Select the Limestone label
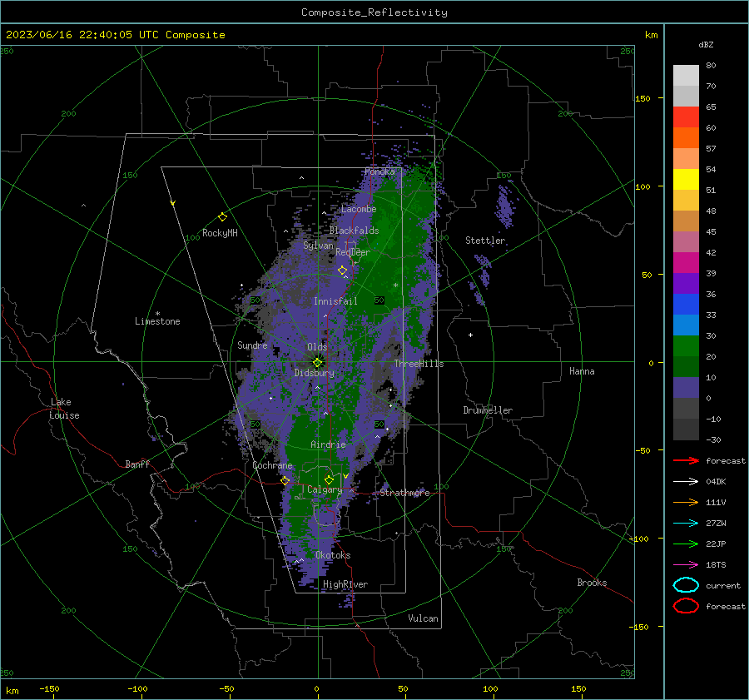 click(157, 321)
